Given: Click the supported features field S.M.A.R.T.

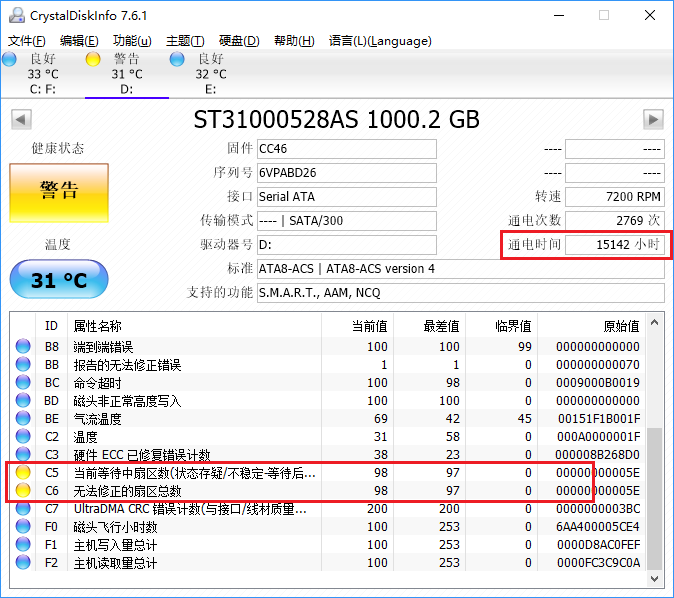Looking at the screenshot, I should 461,293.
